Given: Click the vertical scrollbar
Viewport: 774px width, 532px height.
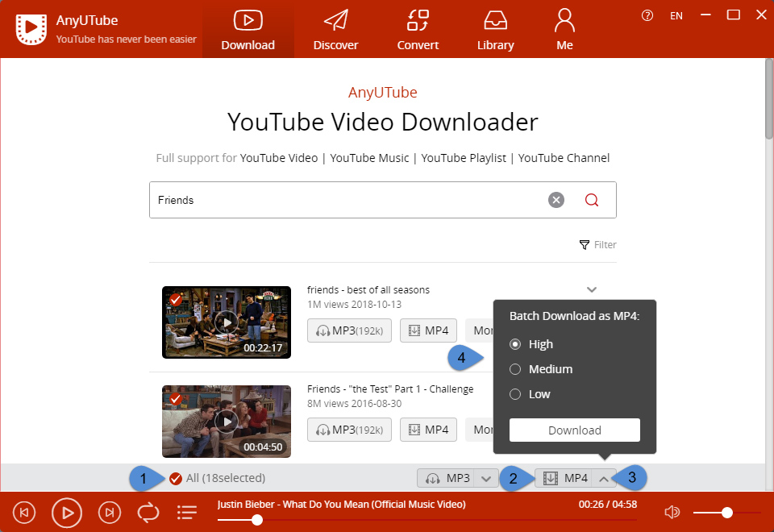Looking at the screenshot, I should point(769,98).
